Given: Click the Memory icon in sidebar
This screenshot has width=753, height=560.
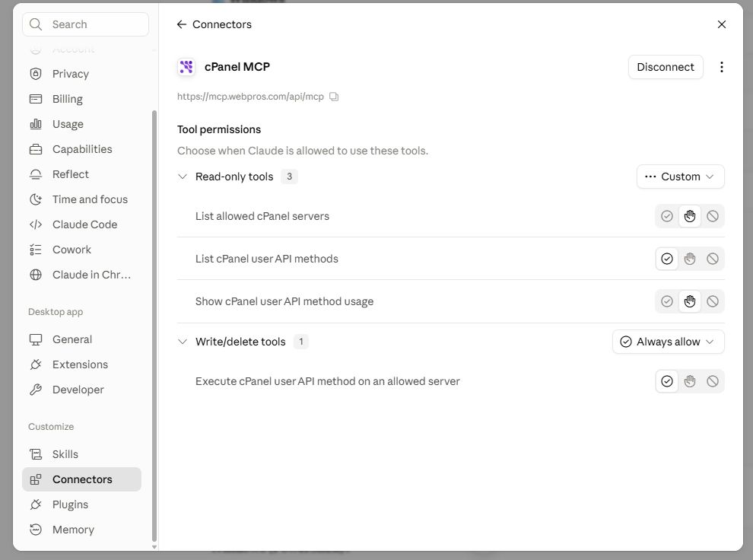Looking at the screenshot, I should pos(36,530).
